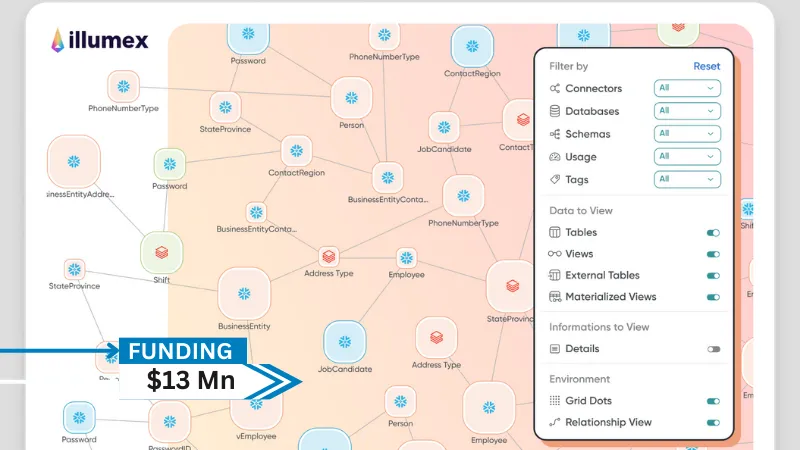This screenshot has width=800, height=450.
Task: Click the FUNDING $13 Mn banner
Action: coord(183,366)
